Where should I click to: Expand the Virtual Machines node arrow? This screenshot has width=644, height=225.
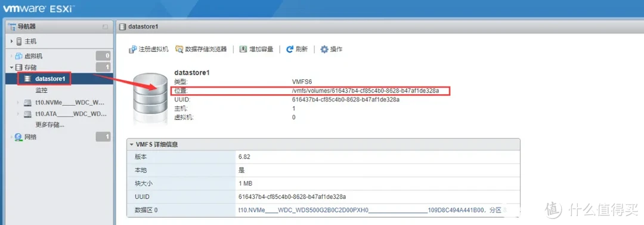pos(12,56)
